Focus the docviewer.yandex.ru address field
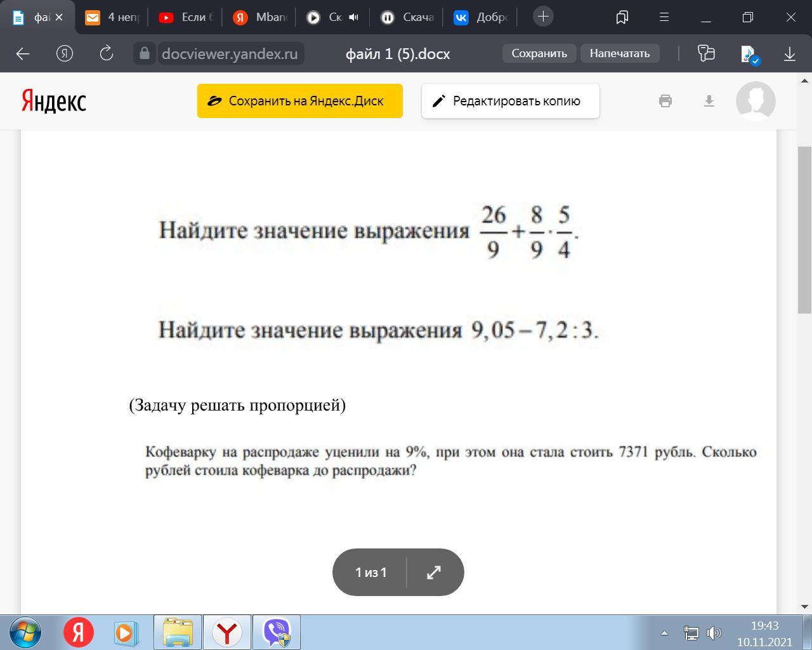The height and width of the screenshot is (650, 812). click(230, 53)
